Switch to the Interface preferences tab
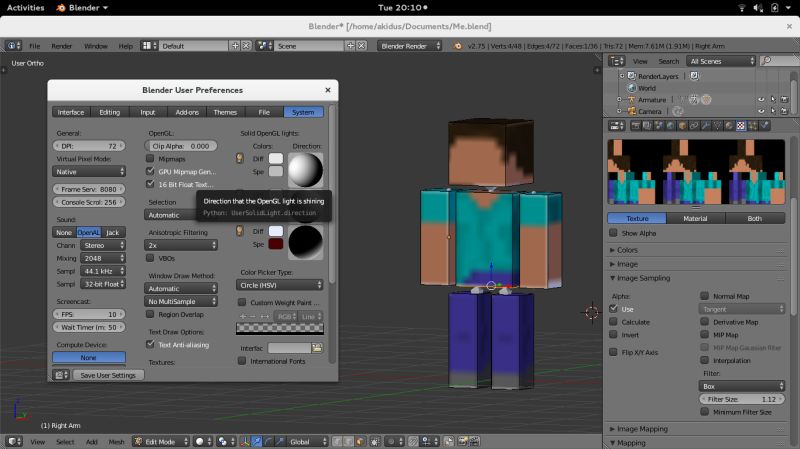800x449 pixels. [71, 112]
